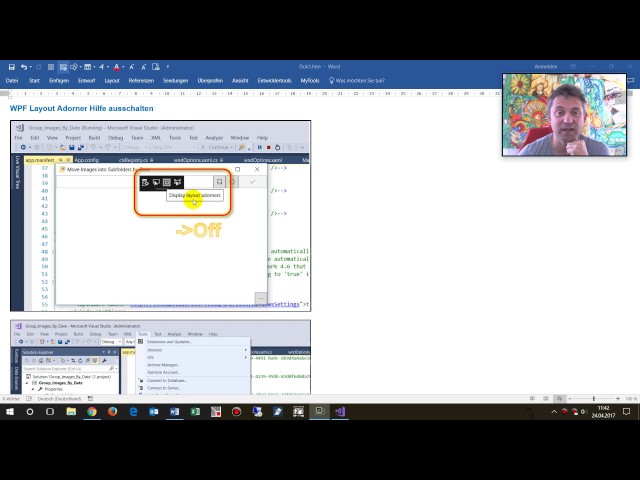640x480 pixels.
Task: Open Outlook from the taskbar
Action: (x=154, y=412)
